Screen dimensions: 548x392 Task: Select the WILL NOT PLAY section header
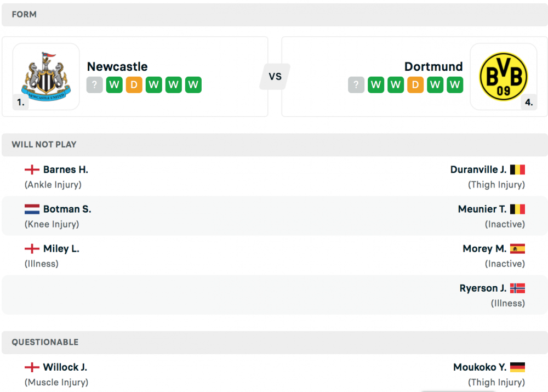[x=275, y=145]
